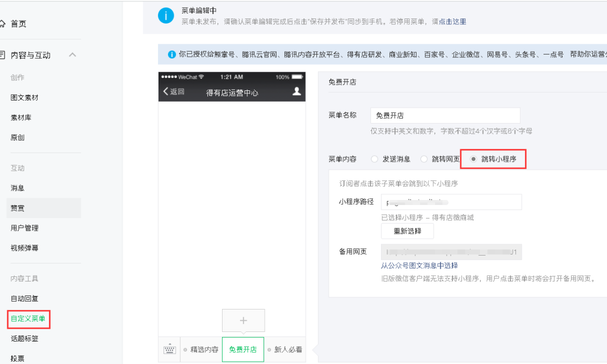Click the info icon on the 菜单编辑中 banner
The height and width of the screenshot is (364, 607).
click(x=165, y=16)
